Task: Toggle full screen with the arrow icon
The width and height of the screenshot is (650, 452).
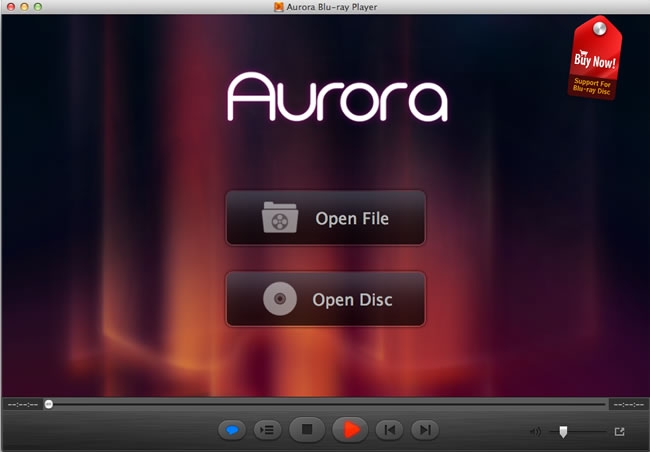Action: 619,431
